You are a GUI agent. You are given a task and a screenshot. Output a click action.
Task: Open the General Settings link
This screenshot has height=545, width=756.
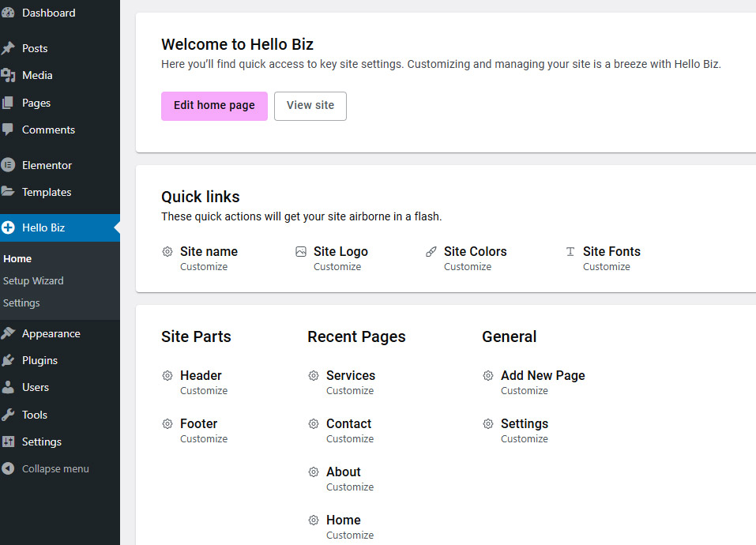524,423
